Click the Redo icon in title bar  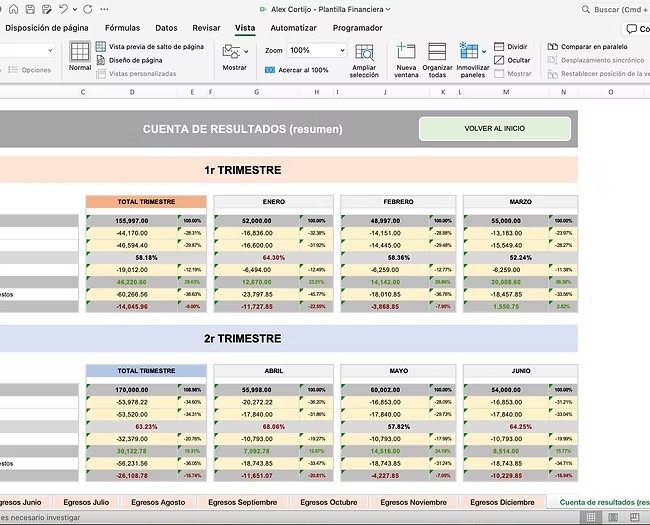coord(87,9)
